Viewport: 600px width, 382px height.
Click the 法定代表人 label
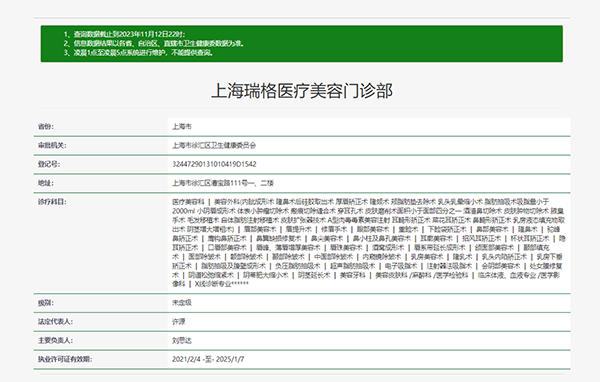click(55, 321)
